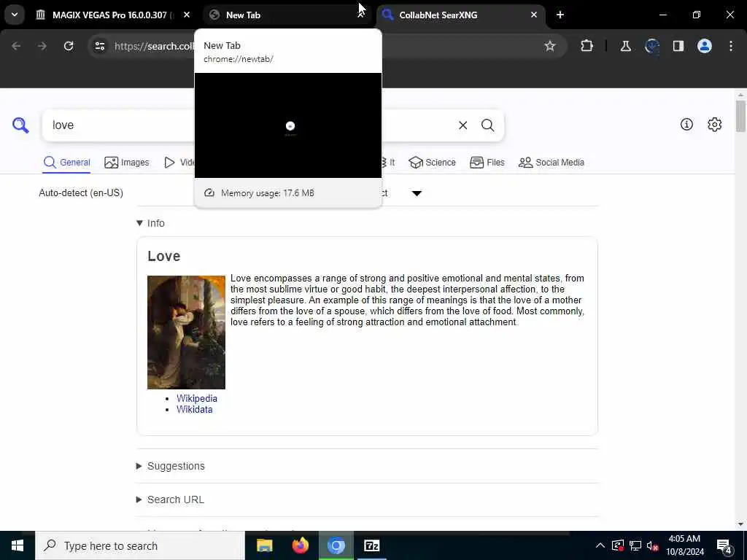Click the Love infobox heading
This screenshot has width=747, height=560.
pyautogui.click(x=164, y=256)
